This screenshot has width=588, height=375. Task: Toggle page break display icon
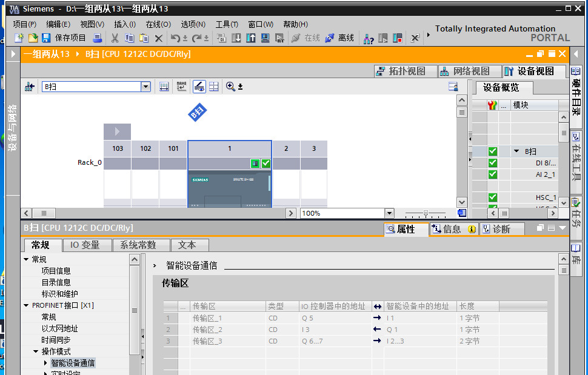214,87
